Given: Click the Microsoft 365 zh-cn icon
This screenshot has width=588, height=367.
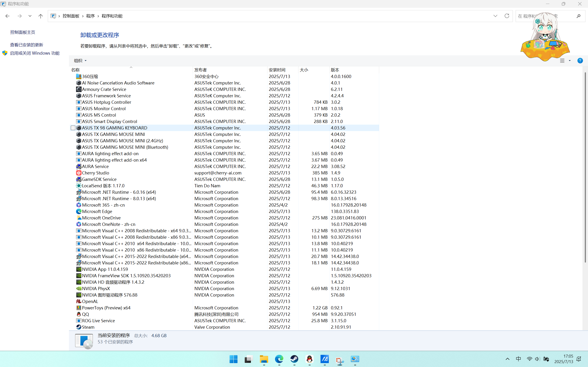Looking at the screenshot, I should [79, 205].
